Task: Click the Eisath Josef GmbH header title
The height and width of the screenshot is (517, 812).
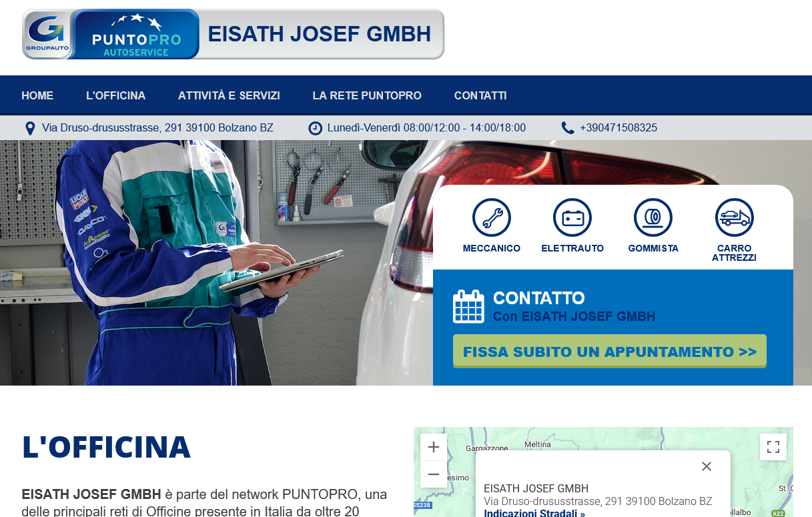Action: coord(320,34)
